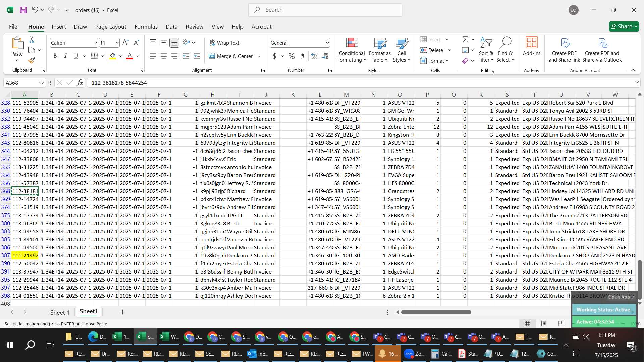Expand the Name Box dropdown

click(41, 83)
